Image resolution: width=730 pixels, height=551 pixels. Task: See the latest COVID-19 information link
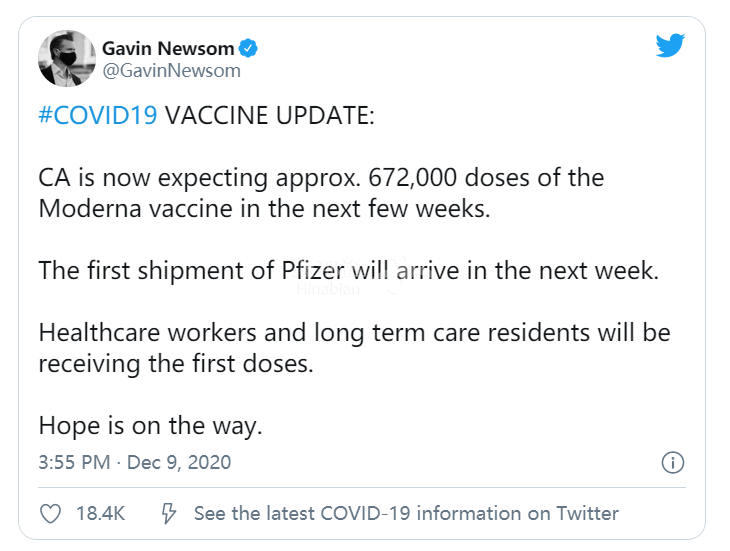(x=406, y=513)
